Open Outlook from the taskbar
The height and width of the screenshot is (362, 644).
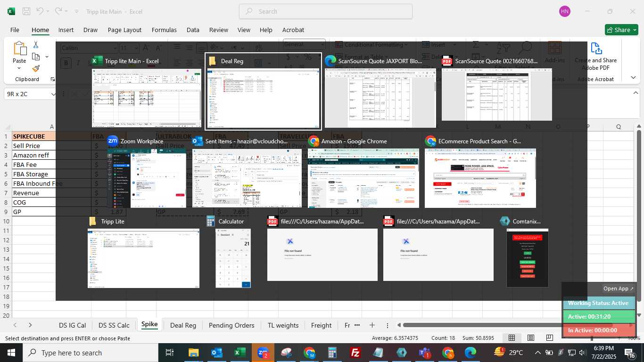(x=216, y=353)
